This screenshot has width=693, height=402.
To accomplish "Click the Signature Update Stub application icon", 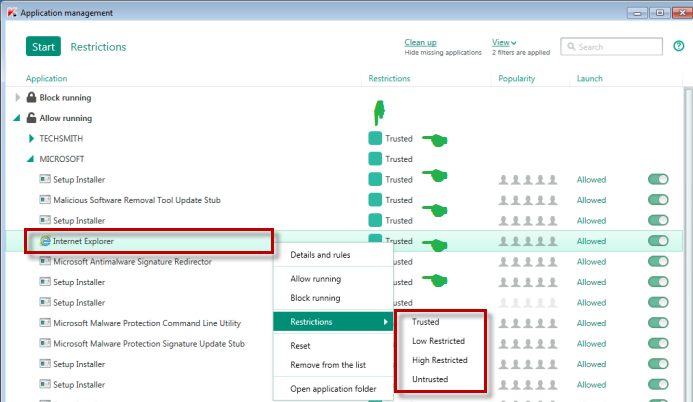I will [45, 343].
